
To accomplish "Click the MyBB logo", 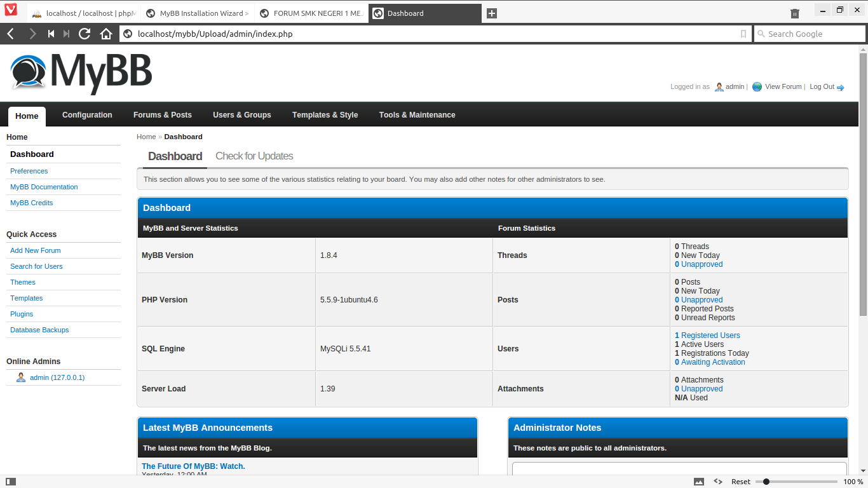I will point(79,72).
